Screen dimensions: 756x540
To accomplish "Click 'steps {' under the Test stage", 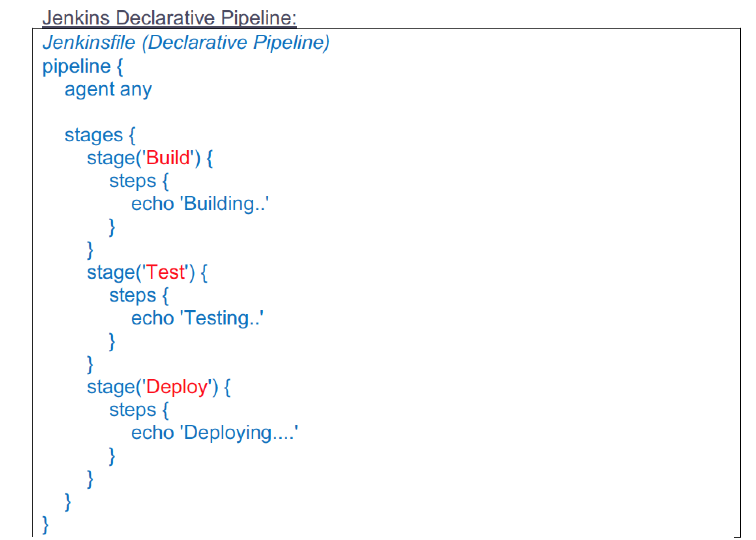I will click(x=139, y=296).
